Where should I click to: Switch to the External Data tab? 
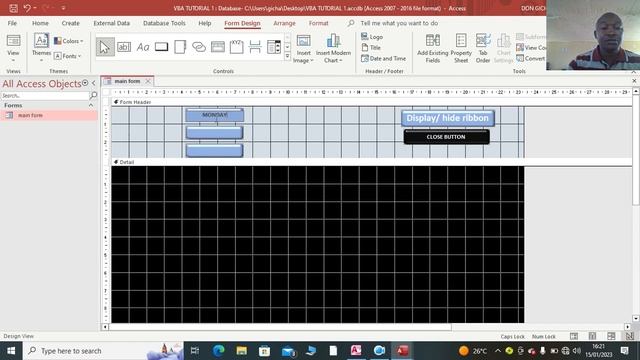pyautogui.click(x=111, y=23)
